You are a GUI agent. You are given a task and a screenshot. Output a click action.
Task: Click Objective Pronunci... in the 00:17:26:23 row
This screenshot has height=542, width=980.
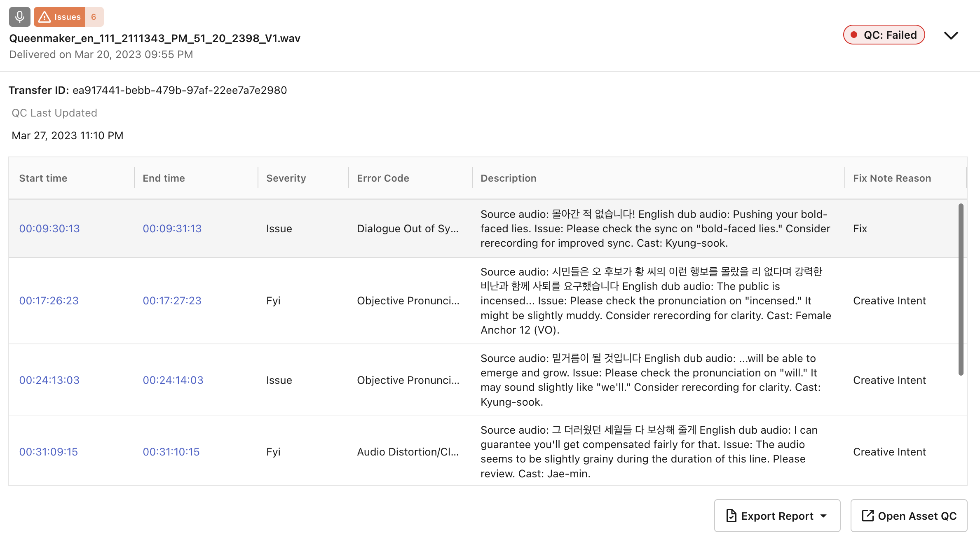click(x=408, y=301)
